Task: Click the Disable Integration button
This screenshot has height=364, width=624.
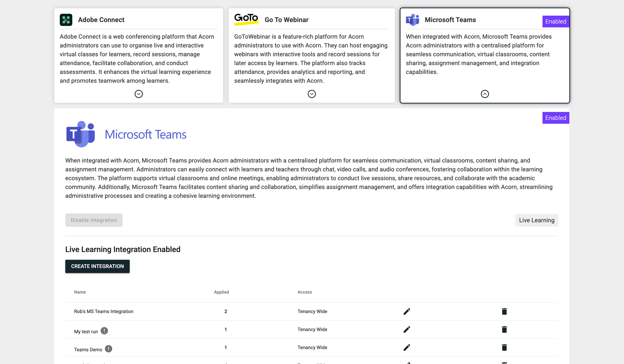Action: 93,220
